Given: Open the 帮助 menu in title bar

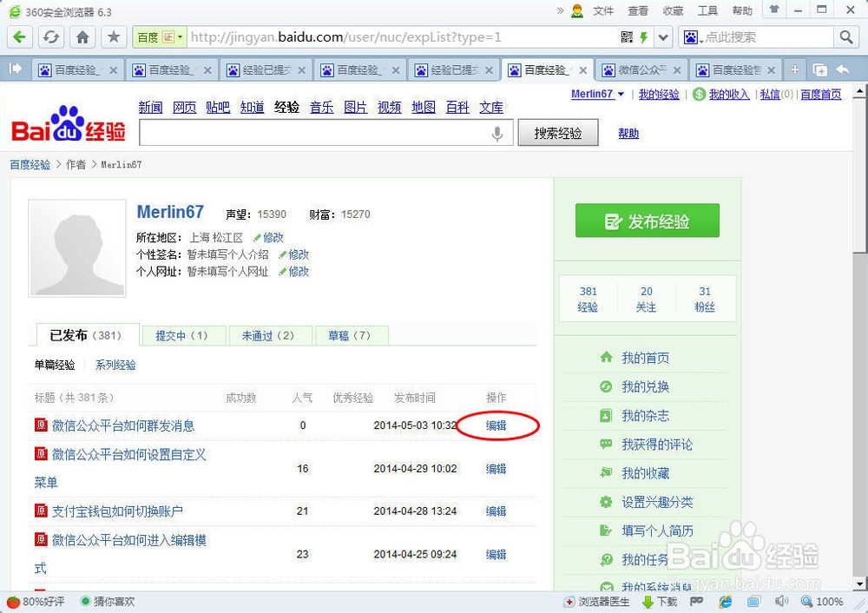Looking at the screenshot, I should pos(742,10).
